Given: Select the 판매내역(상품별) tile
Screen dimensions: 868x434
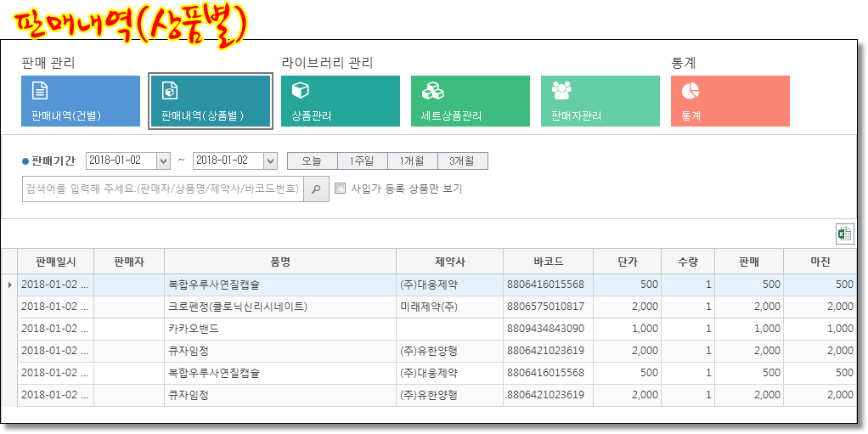Looking at the screenshot, I should click(211, 101).
